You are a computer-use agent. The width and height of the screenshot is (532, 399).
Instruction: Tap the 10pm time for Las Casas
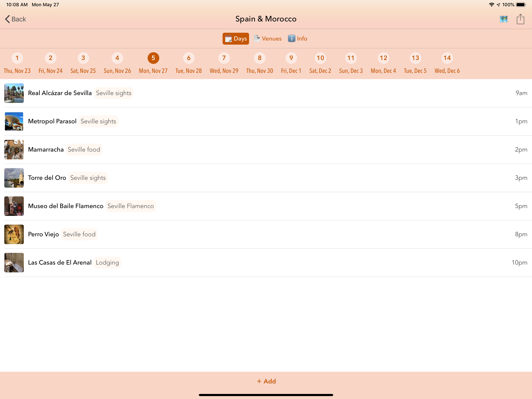[x=519, y=263]
